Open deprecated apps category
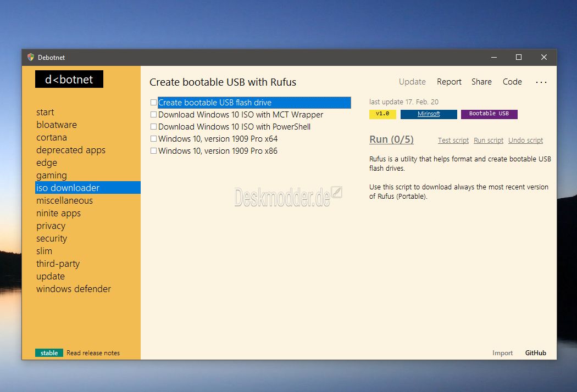577x392 pixels. point(71,150)
